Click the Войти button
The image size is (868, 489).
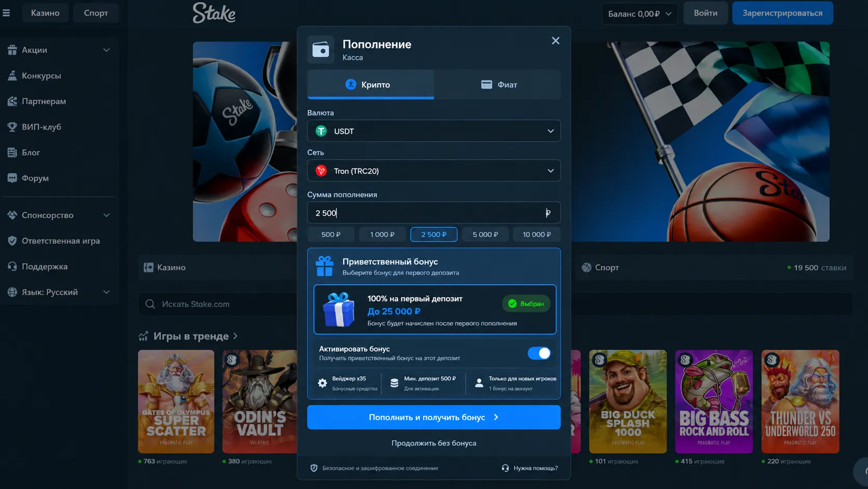tap(706, 13)
